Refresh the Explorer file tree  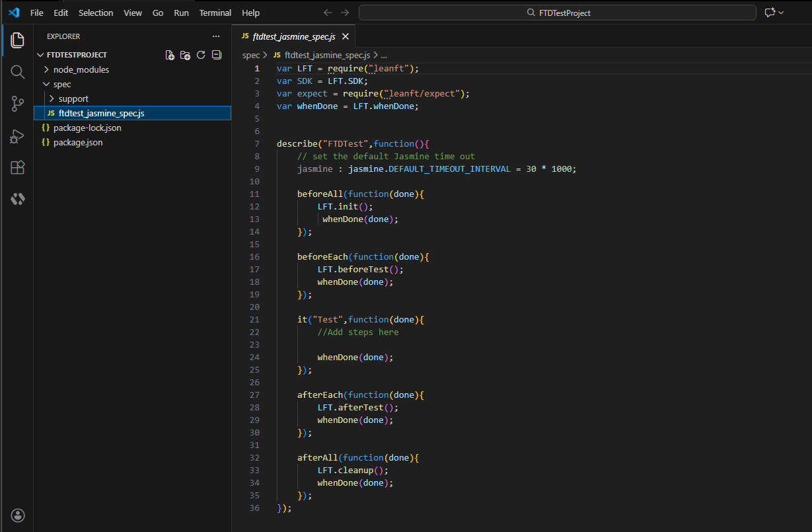tap(201, 56)
